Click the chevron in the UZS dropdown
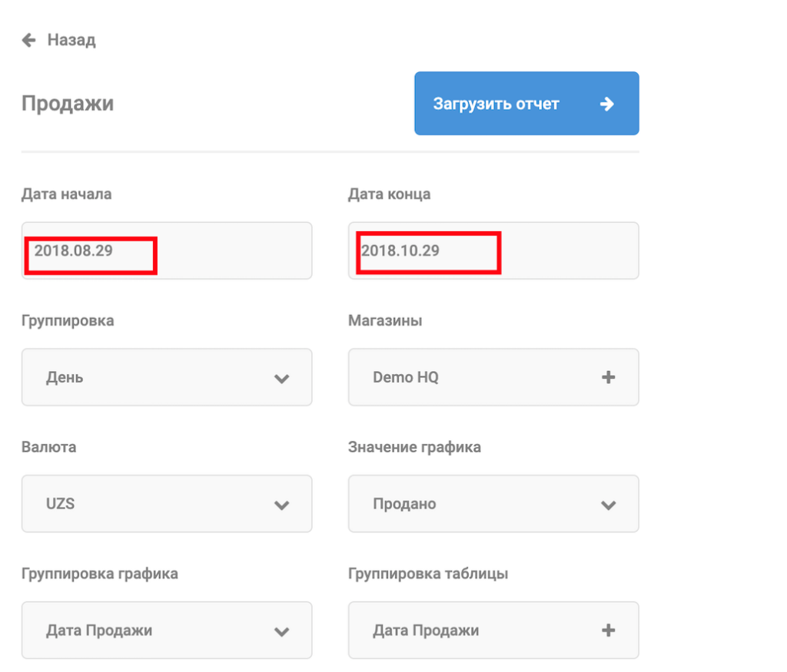Screen dimensions: 787x672 click(x=282, y=505)
